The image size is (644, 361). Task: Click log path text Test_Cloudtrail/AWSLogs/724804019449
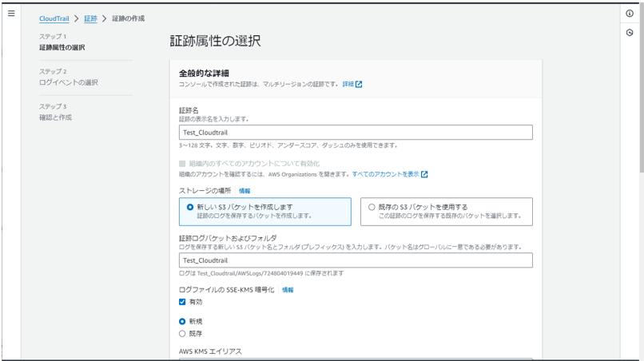(250, 273)
